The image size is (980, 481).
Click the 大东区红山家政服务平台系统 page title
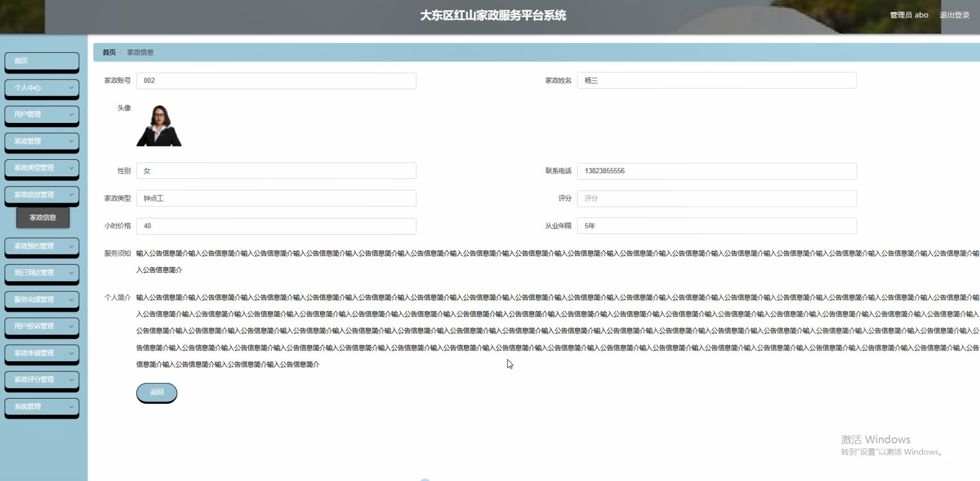[x=493, y=15]
